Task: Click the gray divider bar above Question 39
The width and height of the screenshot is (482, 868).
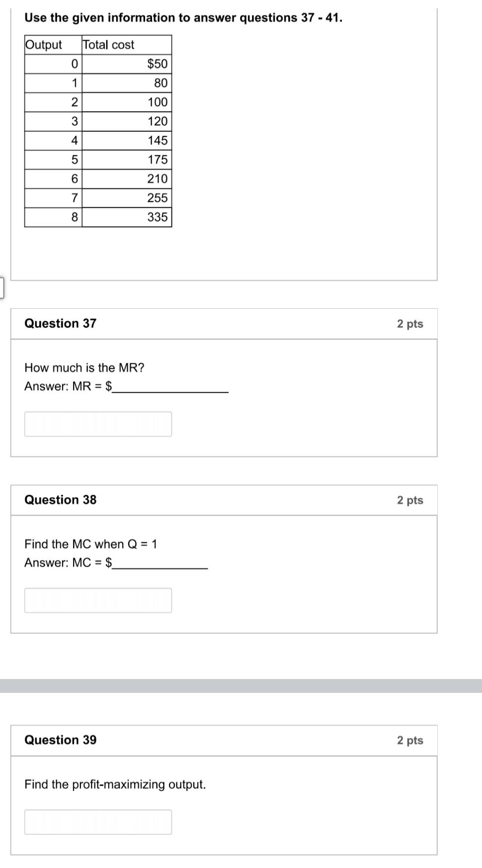Action: 241,686
